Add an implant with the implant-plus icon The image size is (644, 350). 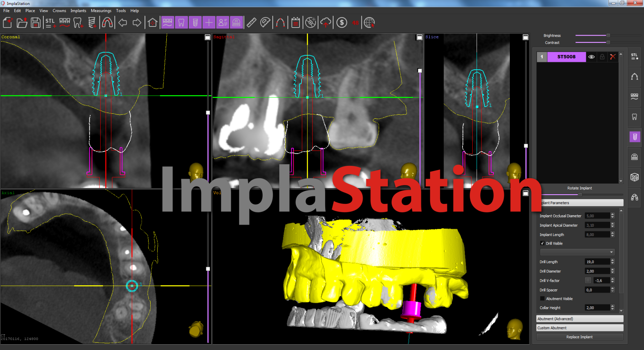[92, 23]
